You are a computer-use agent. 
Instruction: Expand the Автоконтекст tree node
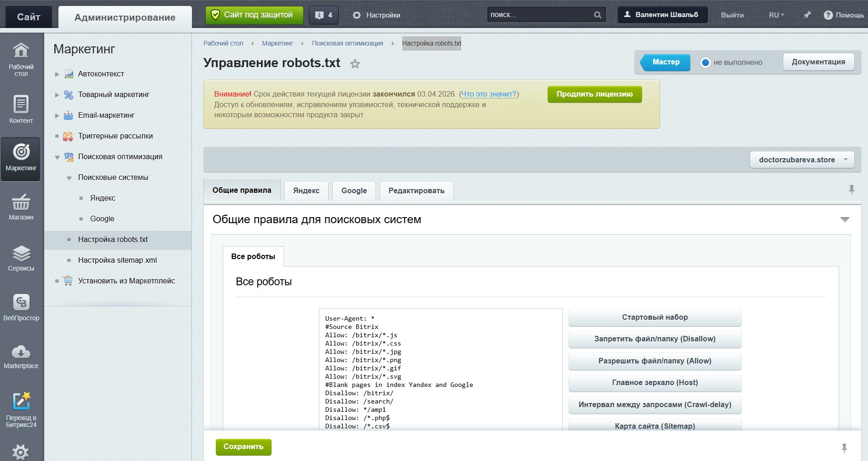coord(57,74)
